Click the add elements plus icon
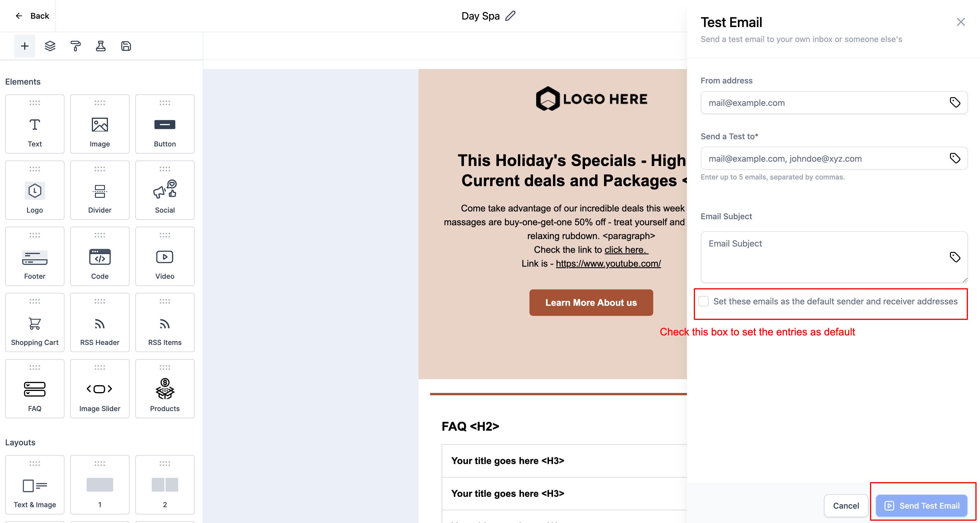 (x=25, y=46)
